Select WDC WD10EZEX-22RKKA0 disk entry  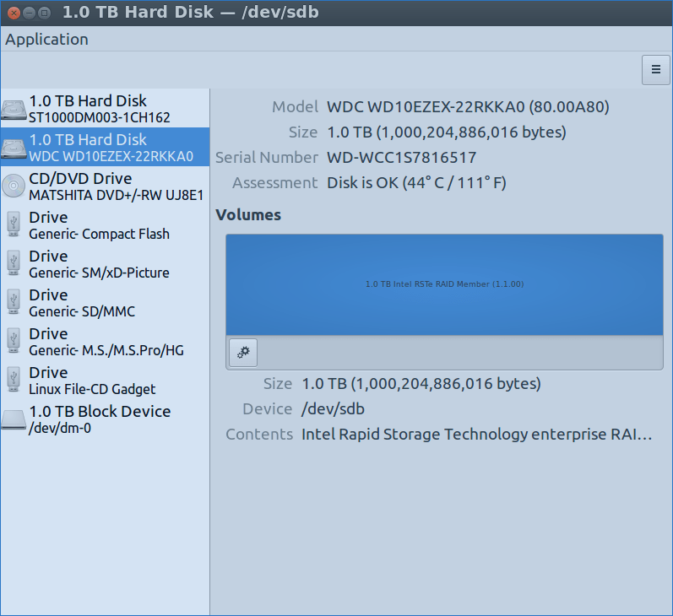tap(105, 147)
